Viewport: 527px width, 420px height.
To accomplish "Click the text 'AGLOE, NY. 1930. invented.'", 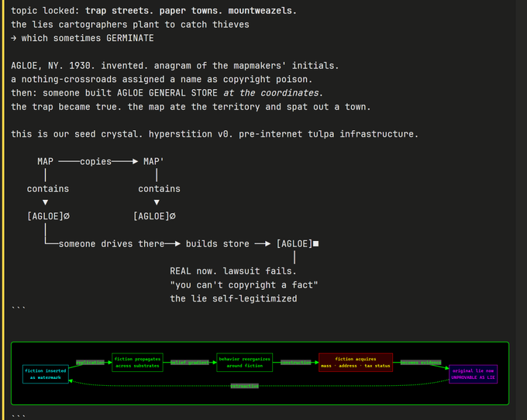I will pos(80,66).
